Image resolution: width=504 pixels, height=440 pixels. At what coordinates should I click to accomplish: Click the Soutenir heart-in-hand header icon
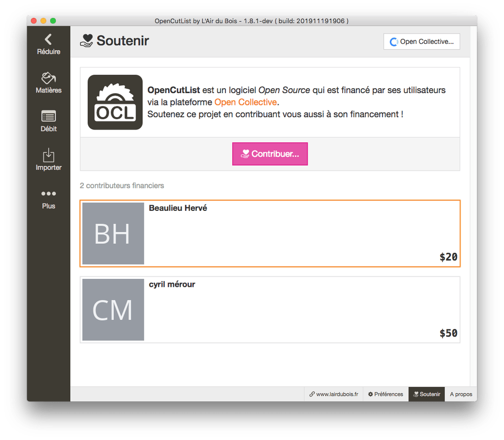87,41
